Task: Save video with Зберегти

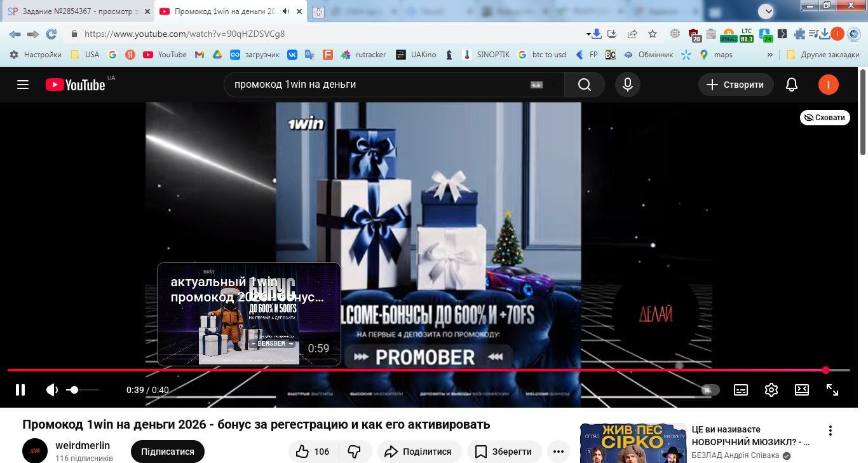Action: [505, 452]
